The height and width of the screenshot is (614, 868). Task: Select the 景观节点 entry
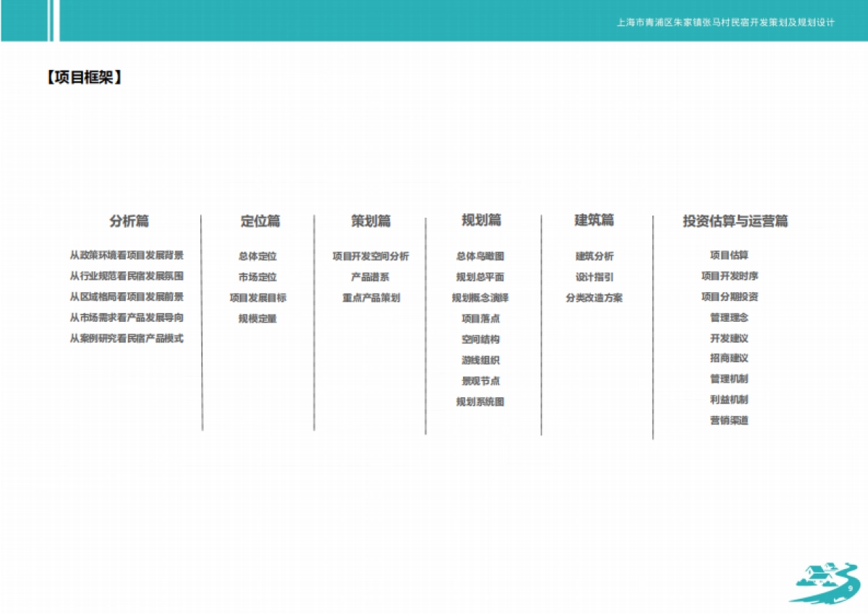(x=480, y=381)
